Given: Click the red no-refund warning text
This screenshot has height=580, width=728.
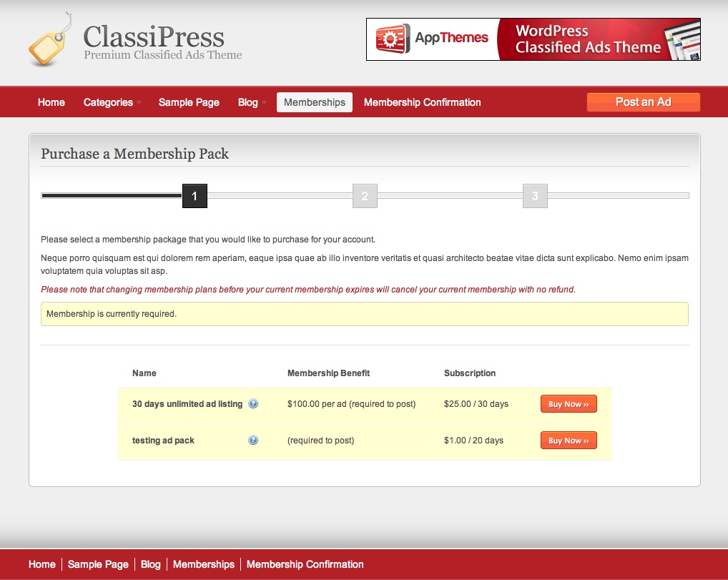Looking at the screenshot, I should [308, 290].
